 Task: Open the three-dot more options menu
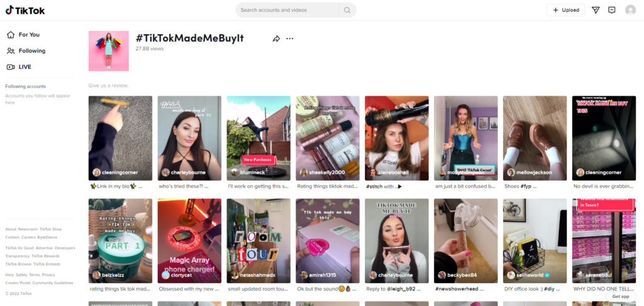click(x=289, y=38)
